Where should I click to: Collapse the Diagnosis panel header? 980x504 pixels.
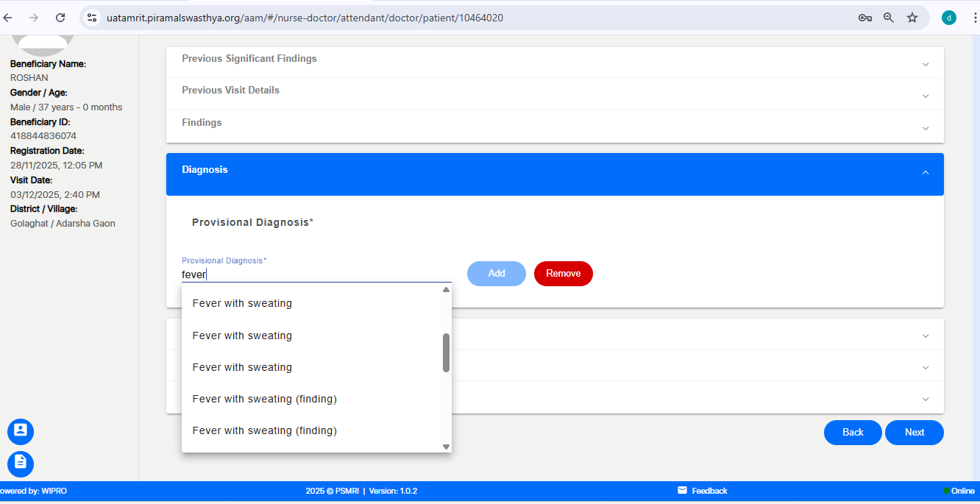(555, 171)
